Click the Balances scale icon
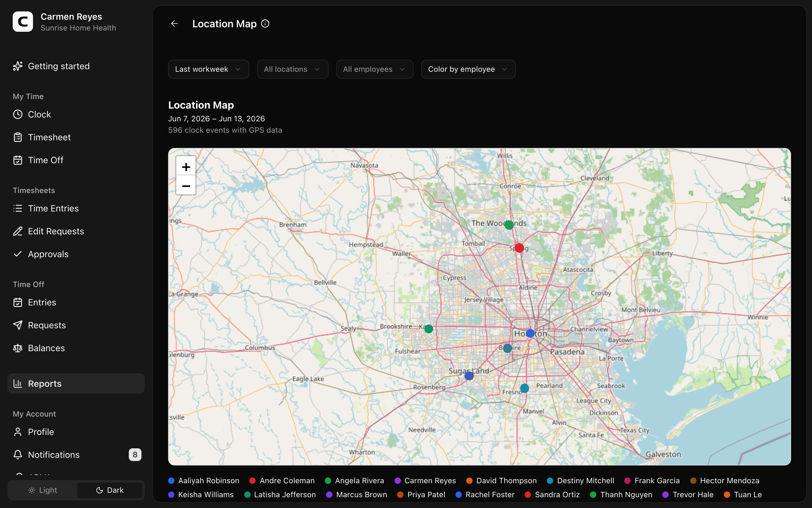The width and height of the screenshot is (812, 508). [18, 348]
